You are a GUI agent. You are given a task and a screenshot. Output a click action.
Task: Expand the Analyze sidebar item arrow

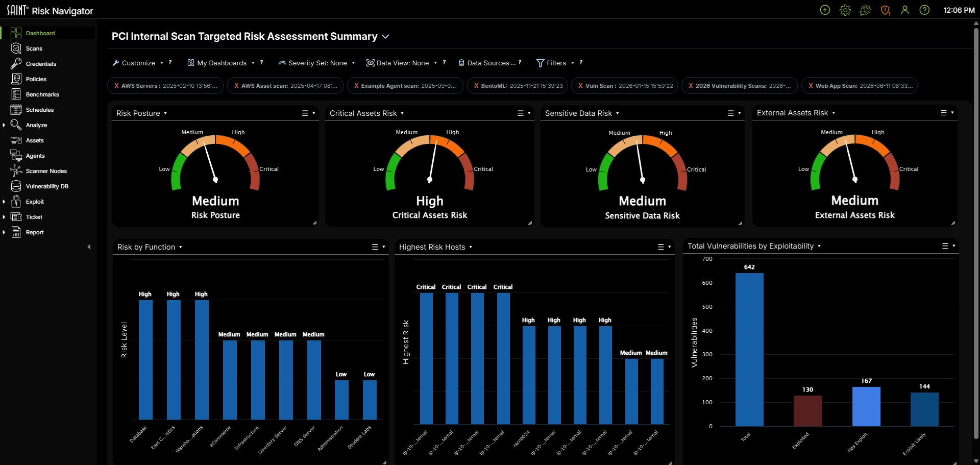[4, 125]
